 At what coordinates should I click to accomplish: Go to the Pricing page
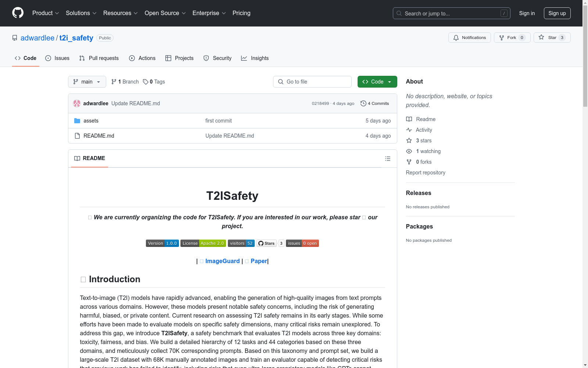click(241, 13)
